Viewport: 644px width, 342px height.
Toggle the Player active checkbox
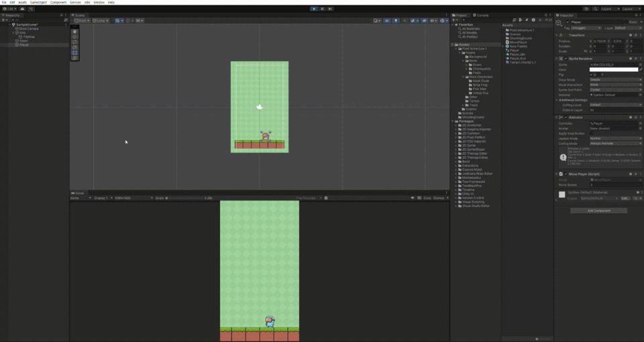point(568,22)
